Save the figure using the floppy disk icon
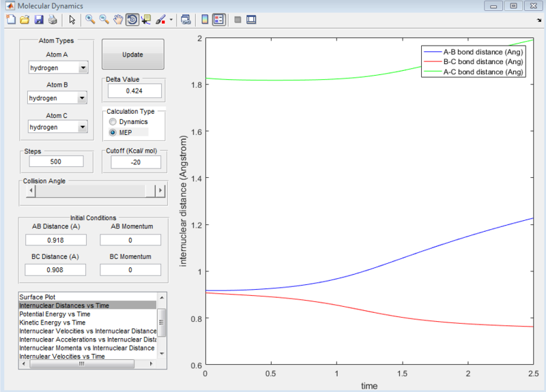The width and height of the screenshot is (546, 392). click(39, 20)
